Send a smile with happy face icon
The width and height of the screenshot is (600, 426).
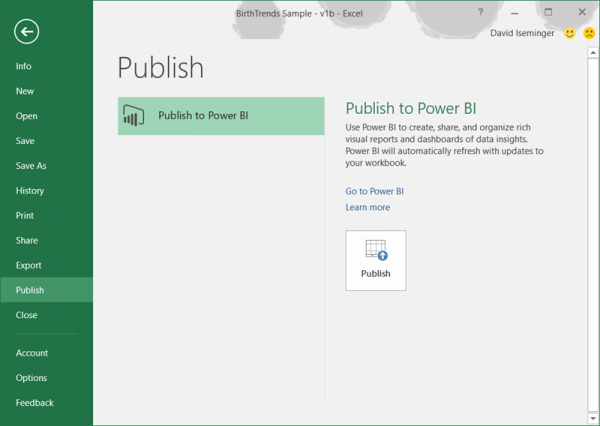click(569, 33)
